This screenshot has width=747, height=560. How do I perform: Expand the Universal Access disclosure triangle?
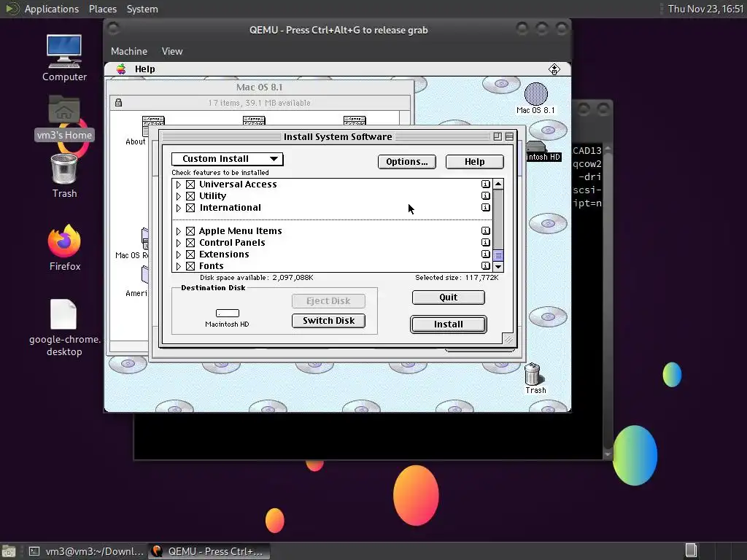point(179,184)
